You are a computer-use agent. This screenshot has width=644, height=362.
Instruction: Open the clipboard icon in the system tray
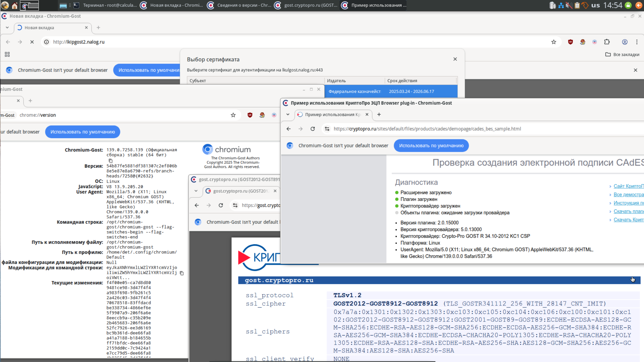pos(577,5)
